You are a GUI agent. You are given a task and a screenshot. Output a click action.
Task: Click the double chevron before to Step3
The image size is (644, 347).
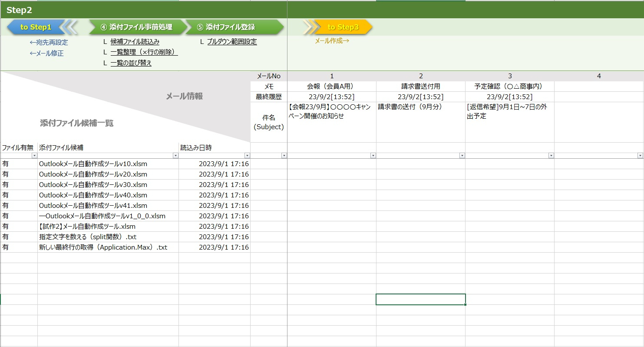click(x=309, y=27)
